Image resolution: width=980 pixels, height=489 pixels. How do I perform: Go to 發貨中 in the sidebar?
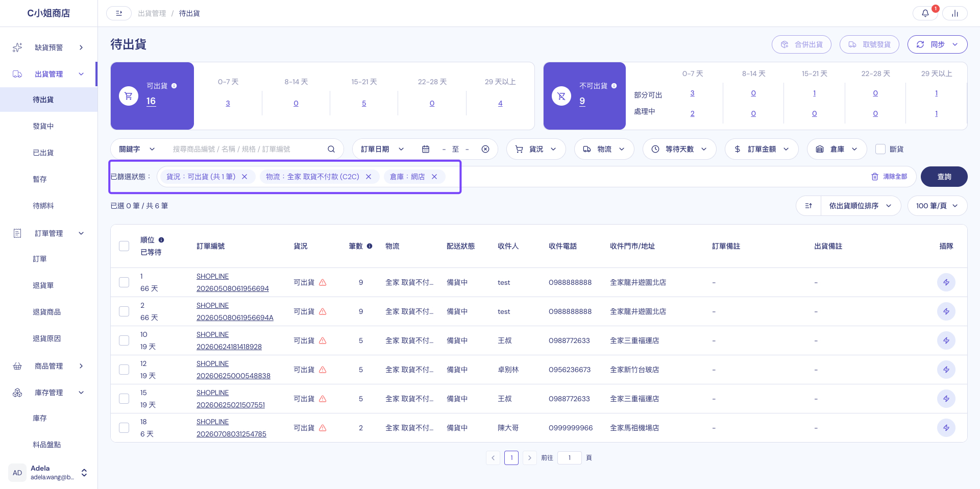pyautogui.click(x=43, y=126)
